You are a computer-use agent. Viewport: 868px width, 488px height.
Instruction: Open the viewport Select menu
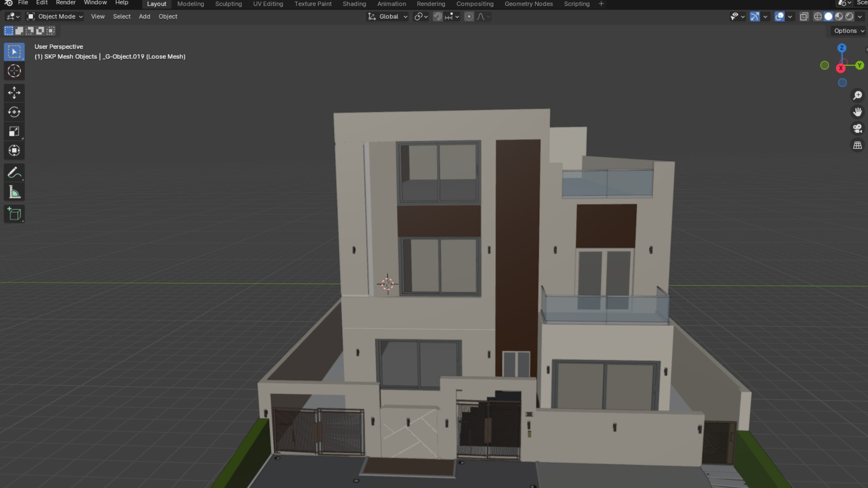click(122, 17)
